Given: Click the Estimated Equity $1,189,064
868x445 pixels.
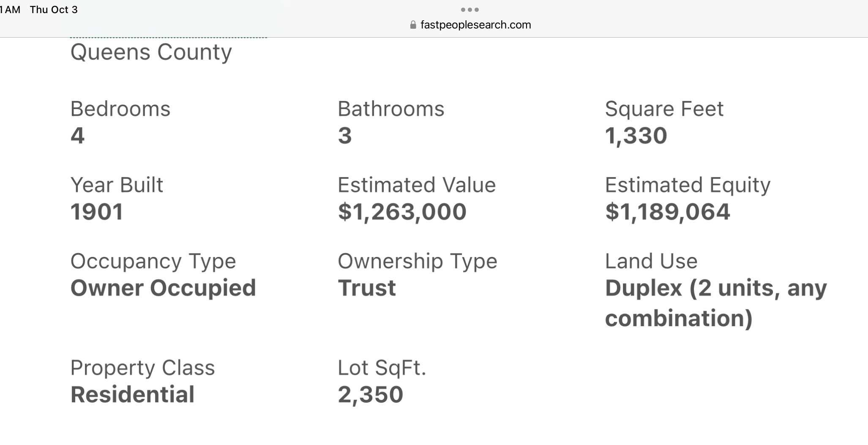Looking at the screenshot, I should click(667, 212).
